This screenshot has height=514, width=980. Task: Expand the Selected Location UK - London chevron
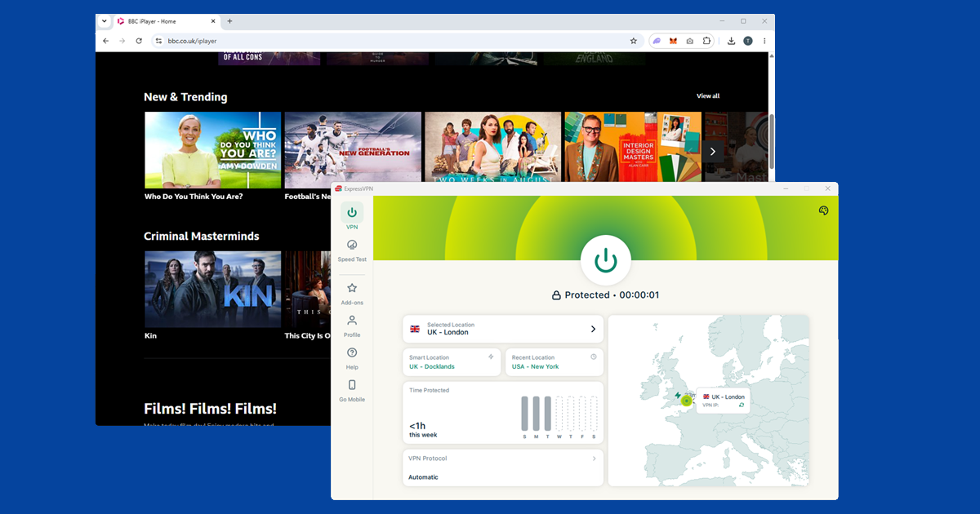(x=593, y=330)
